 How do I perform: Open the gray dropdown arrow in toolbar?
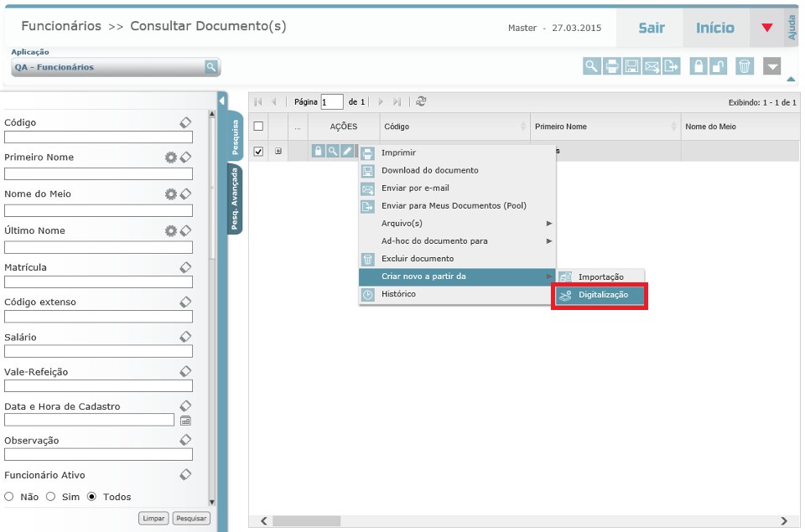click(x=772, y=67)
